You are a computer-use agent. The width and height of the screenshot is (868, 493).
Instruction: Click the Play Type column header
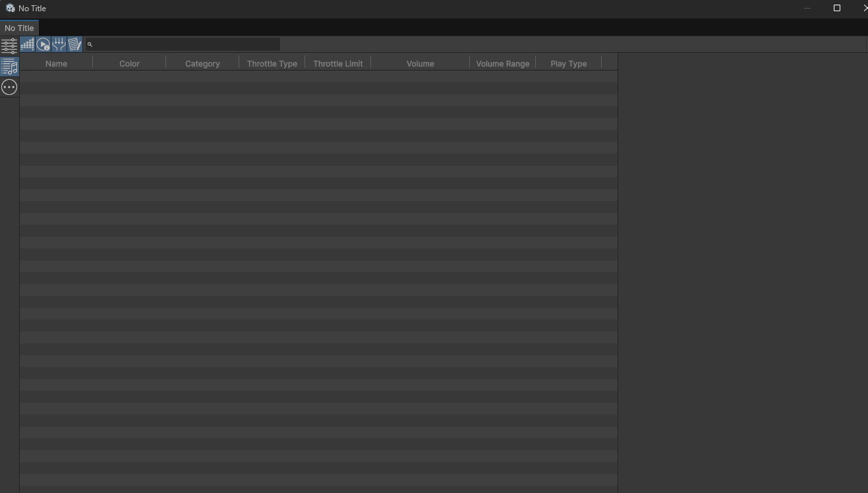[x=569, y=63]
